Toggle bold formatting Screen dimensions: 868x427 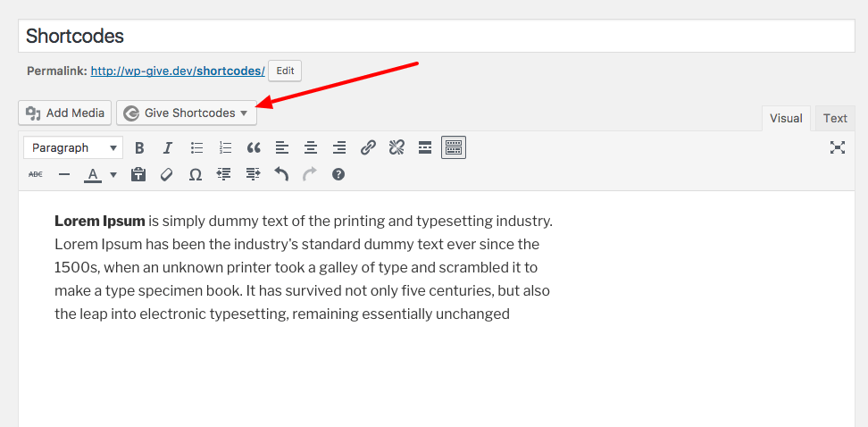tap(139, 148)
